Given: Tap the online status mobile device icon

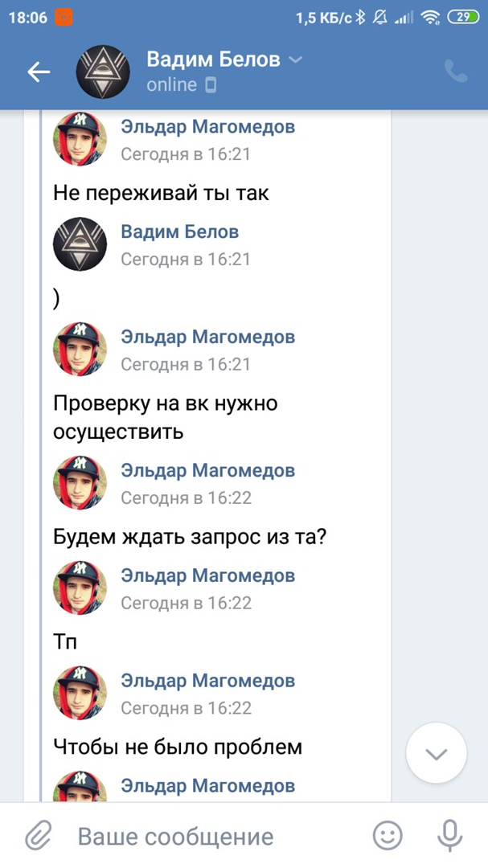Looking at the screenshot, I should [211, 84].
